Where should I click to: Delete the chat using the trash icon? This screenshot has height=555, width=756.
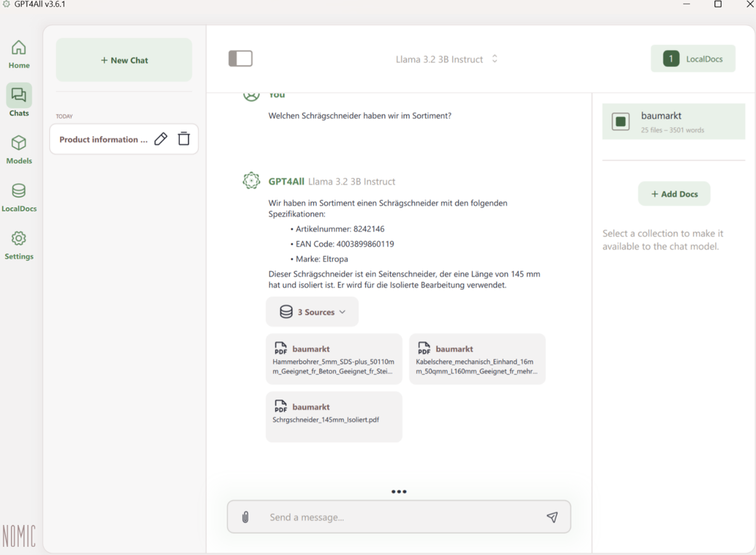click(x=184, y=139)
